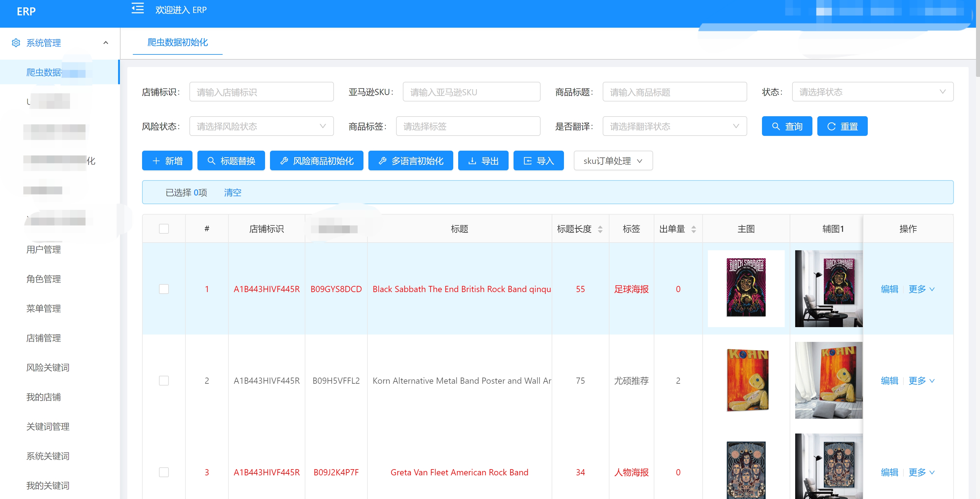
Task: Click the 查询 search button
Action: click(787, 126)
